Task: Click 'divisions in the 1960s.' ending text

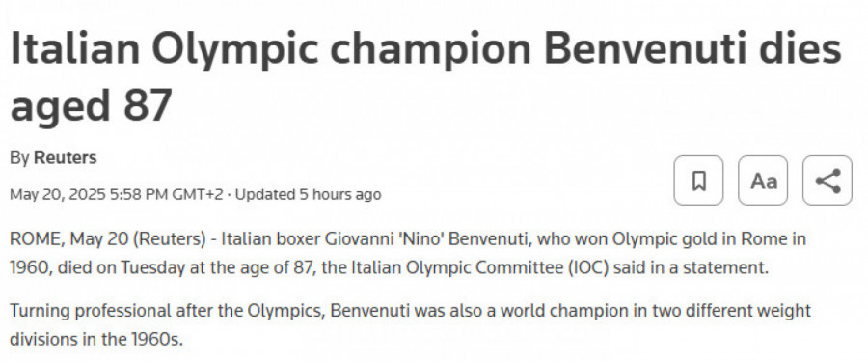Action: tap(96, 339)
